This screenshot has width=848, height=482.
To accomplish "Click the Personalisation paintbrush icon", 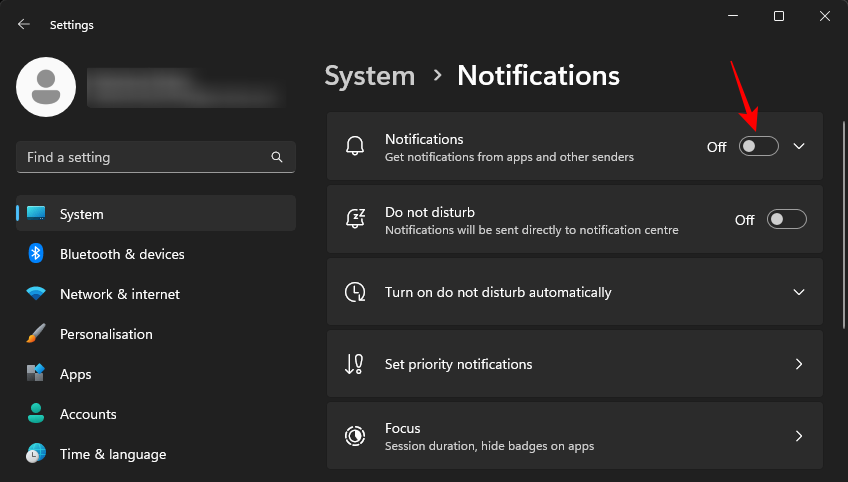I will (36, 333).
